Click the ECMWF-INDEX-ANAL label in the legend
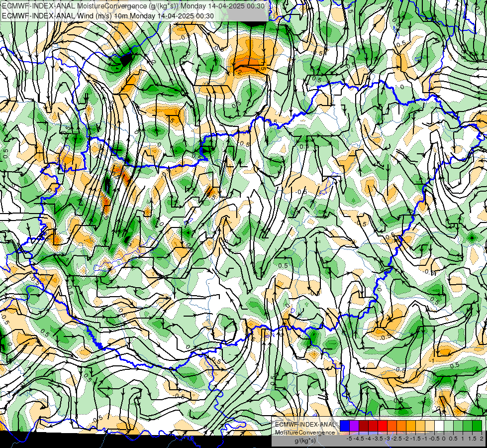Viewport: 487px width, 448px height. pos(305,425)
